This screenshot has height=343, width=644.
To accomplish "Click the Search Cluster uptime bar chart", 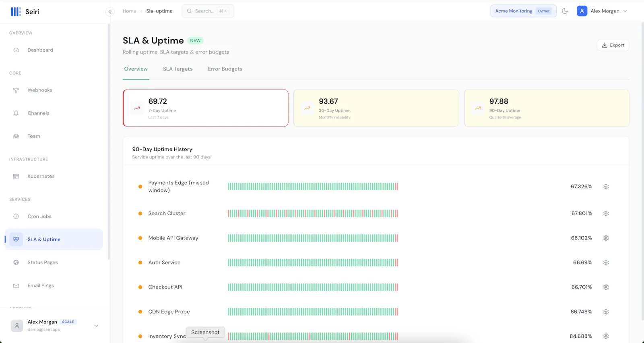I will pos(313,214).
